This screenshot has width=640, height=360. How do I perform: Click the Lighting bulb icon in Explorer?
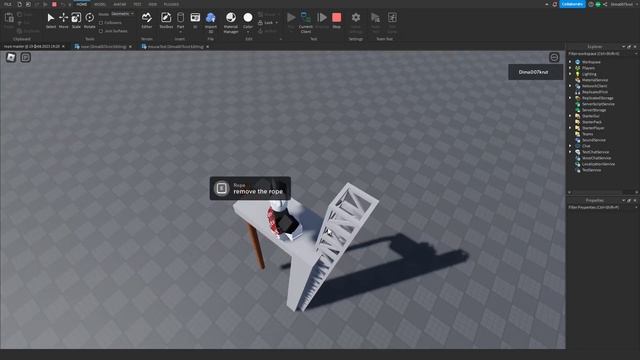(x=578, y=74)
